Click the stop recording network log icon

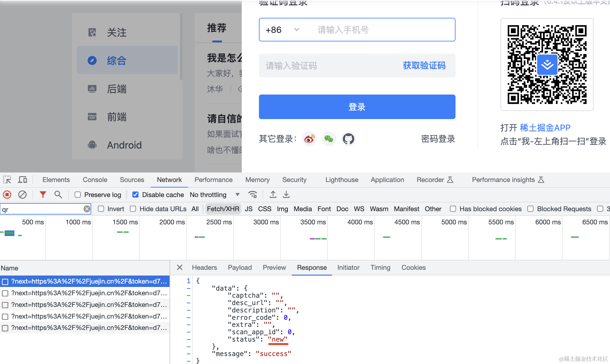[7, 195]
